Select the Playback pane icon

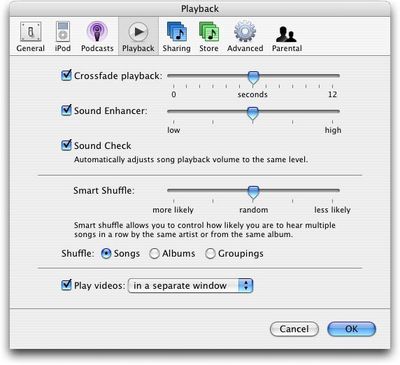(x=138, y=32)
